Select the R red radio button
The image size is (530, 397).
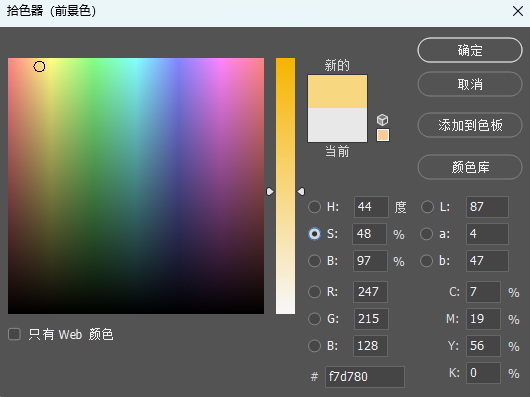(314, 292)
